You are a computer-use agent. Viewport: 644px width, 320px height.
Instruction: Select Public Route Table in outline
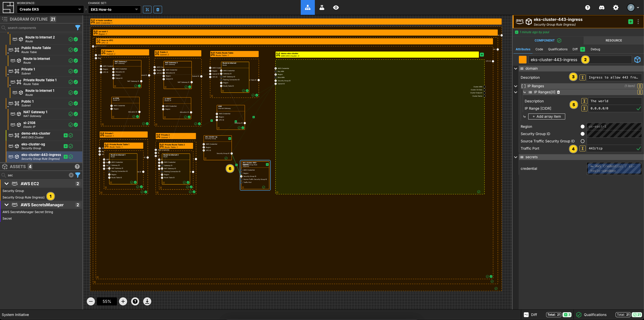[x=44, y=50]
